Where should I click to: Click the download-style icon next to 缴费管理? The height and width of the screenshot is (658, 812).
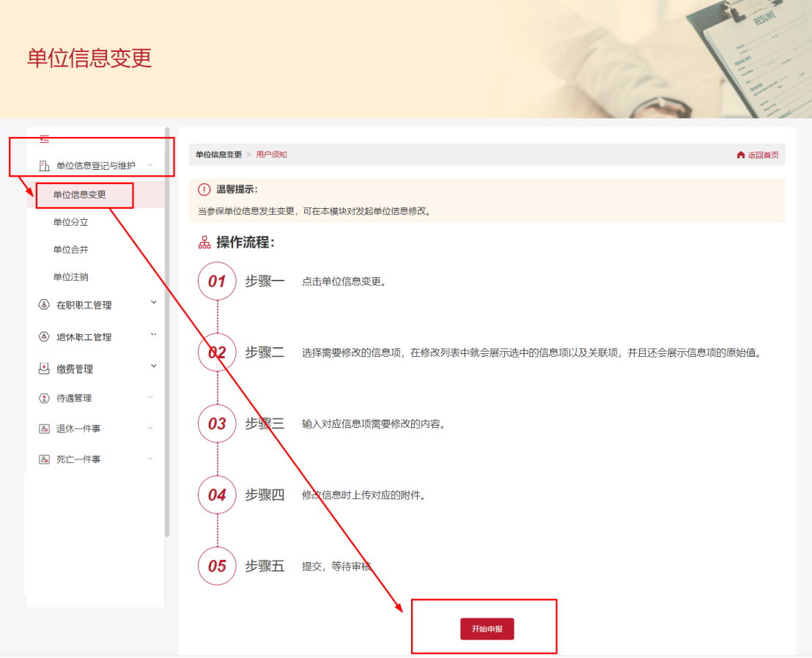click(x=44, y=368)
